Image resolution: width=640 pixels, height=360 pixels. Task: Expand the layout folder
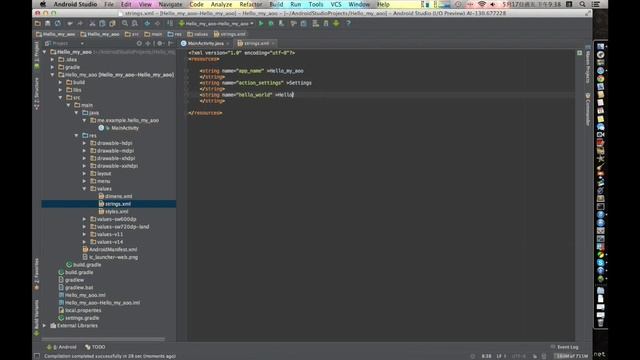(x=84, y=173)
